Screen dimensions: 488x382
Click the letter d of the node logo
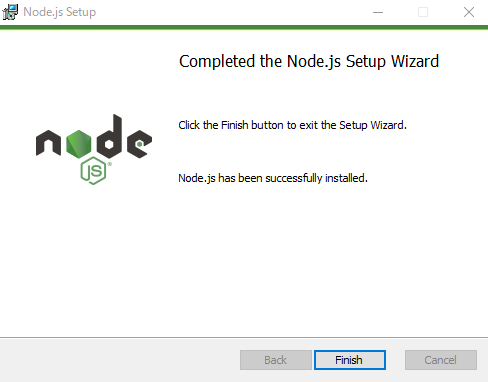(x=109, y=137)
